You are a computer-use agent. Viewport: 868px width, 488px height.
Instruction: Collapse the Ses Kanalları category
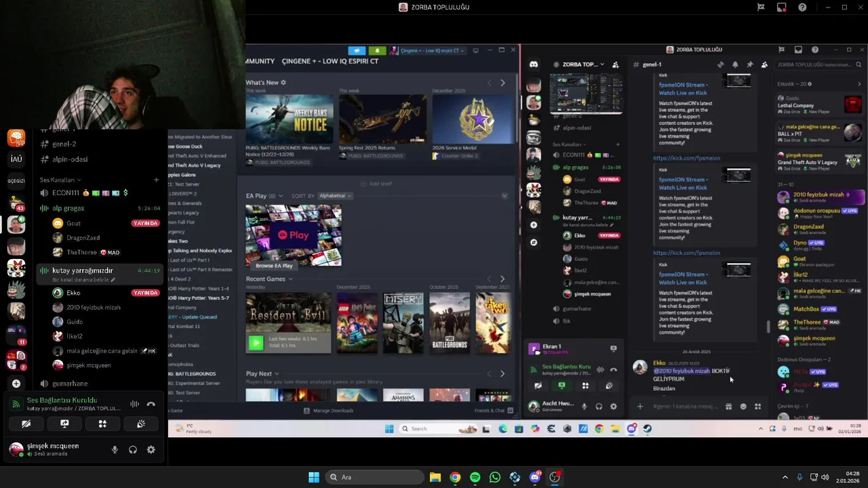coord(60,180)
